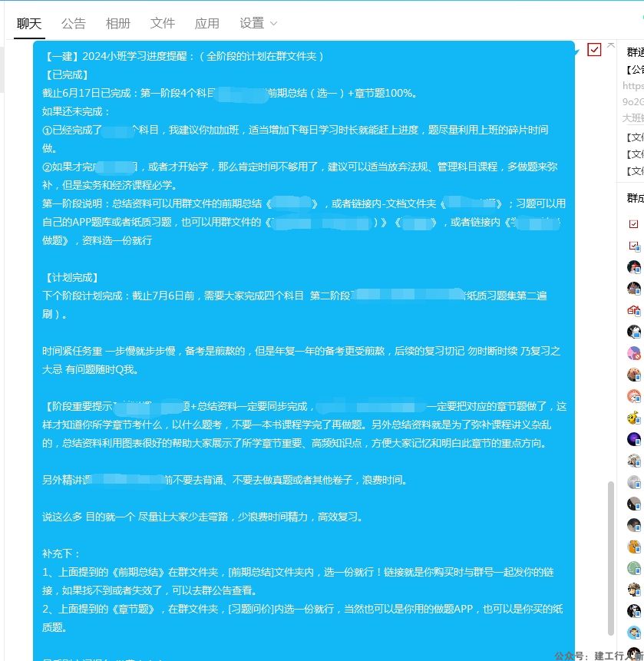644x661 pixels.
Task: Click the collapse arrow above the member panel
Action: (x=611, y=45)
